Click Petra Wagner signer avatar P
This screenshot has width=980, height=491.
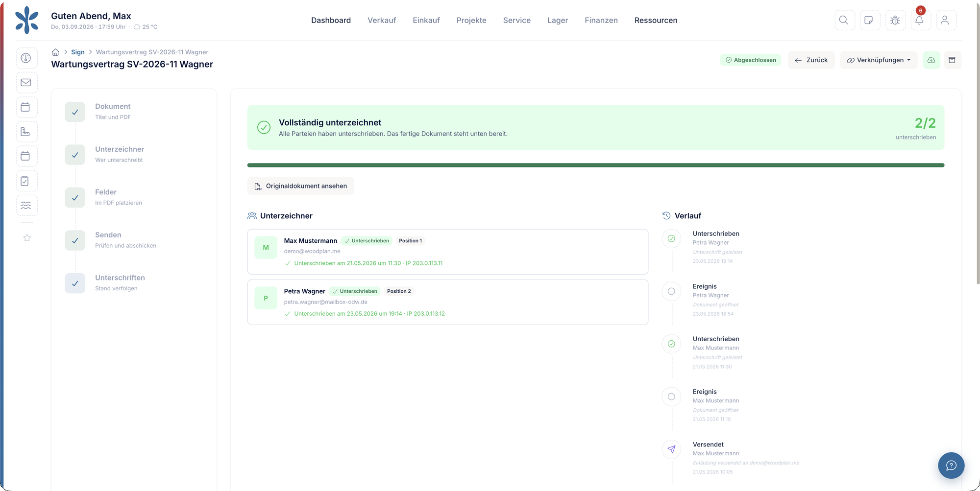point(266,298)
